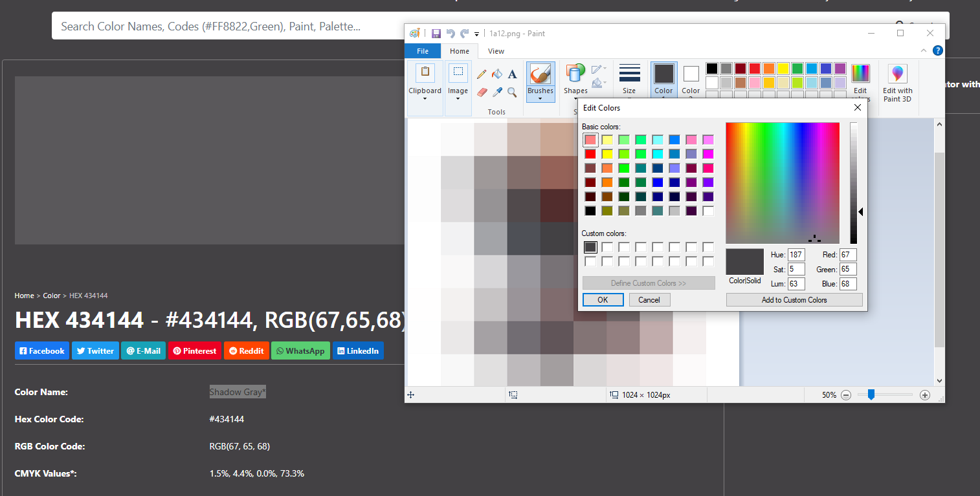Screen dimensions: 980x496
Task: Select the Color picker eyedropper tool
Action: (497, 92)
